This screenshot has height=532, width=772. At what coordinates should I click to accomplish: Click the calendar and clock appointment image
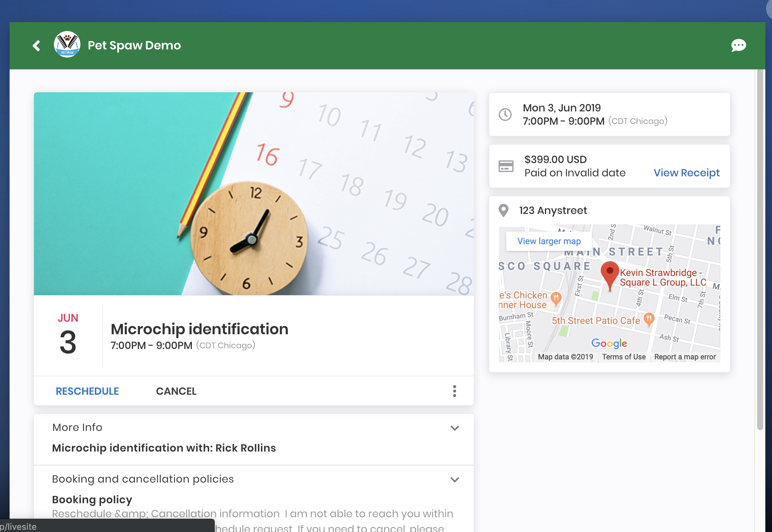(254, 194)
